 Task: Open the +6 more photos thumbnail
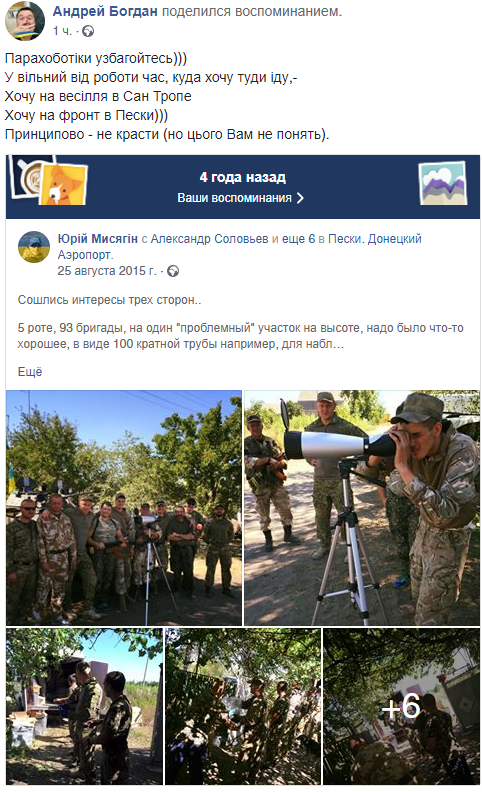click(401, 706)
